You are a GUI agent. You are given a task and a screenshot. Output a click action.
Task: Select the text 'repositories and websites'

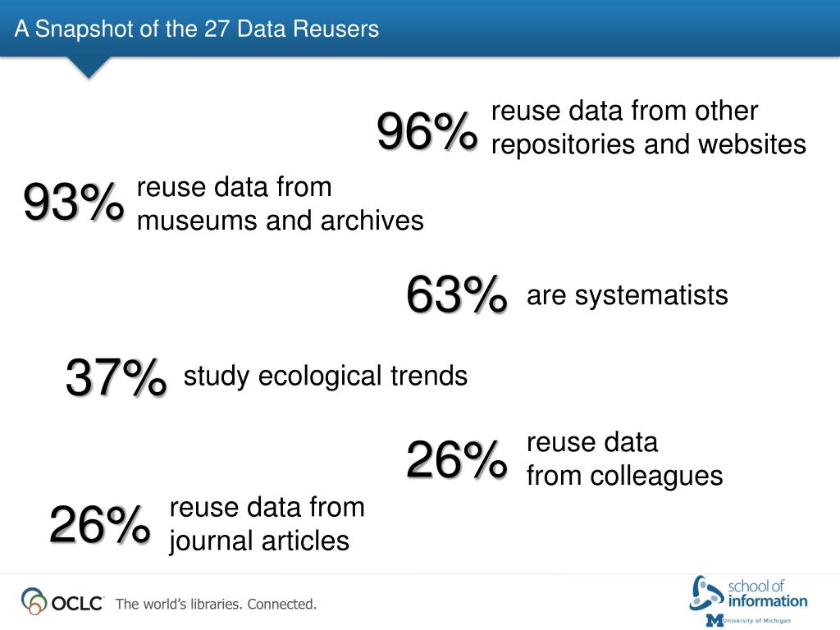(x=648, y=144)
